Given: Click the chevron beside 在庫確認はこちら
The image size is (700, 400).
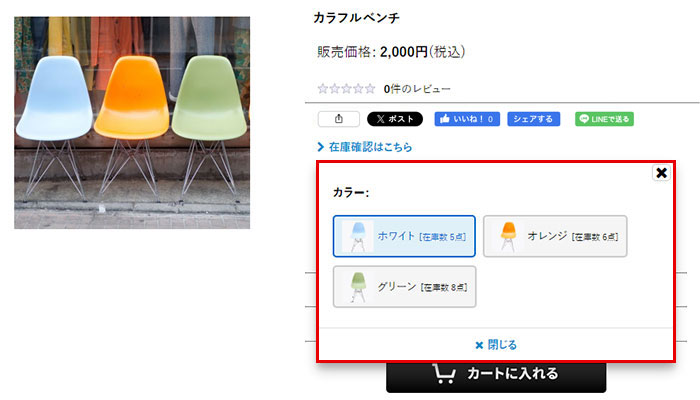Looking at the screenshot, I should 320,147.
